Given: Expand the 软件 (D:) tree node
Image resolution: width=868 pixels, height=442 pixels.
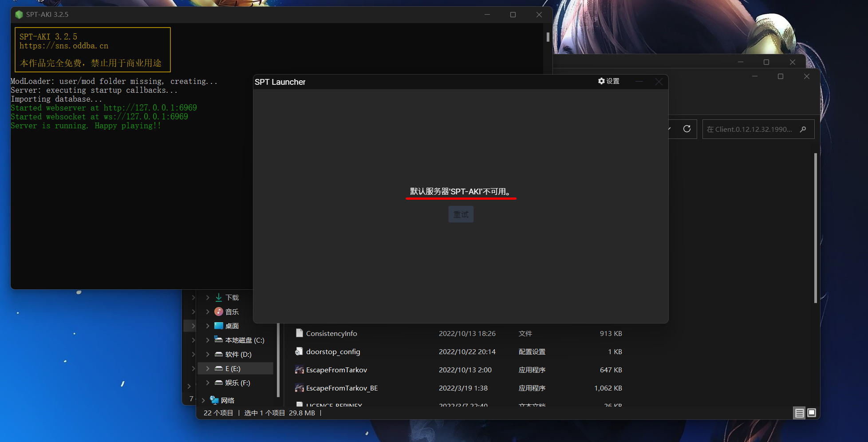Looking at the screenshot, I should point(208,354).
